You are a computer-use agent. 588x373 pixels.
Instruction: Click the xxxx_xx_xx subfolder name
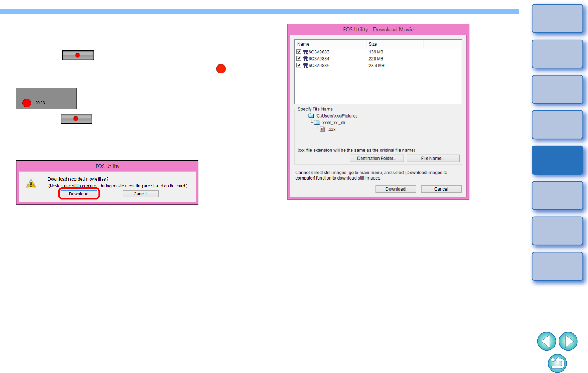334,123
